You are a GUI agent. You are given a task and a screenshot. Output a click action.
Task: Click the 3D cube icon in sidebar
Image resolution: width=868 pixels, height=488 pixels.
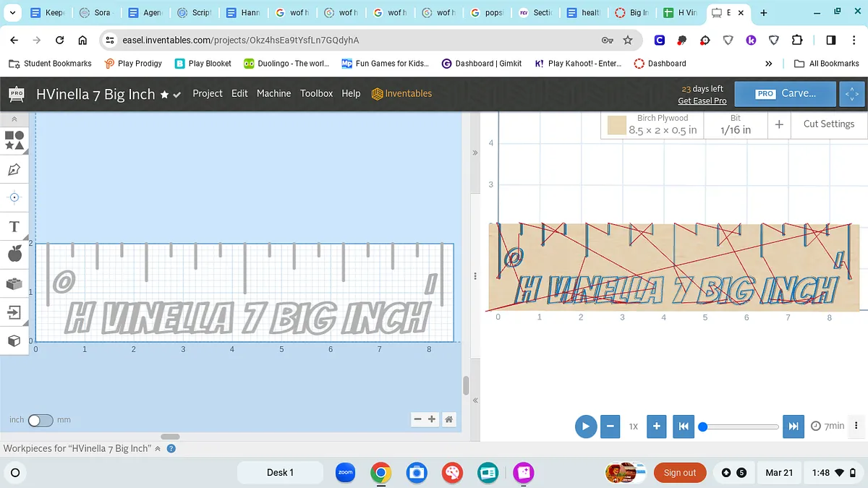(x=14, y=341)
